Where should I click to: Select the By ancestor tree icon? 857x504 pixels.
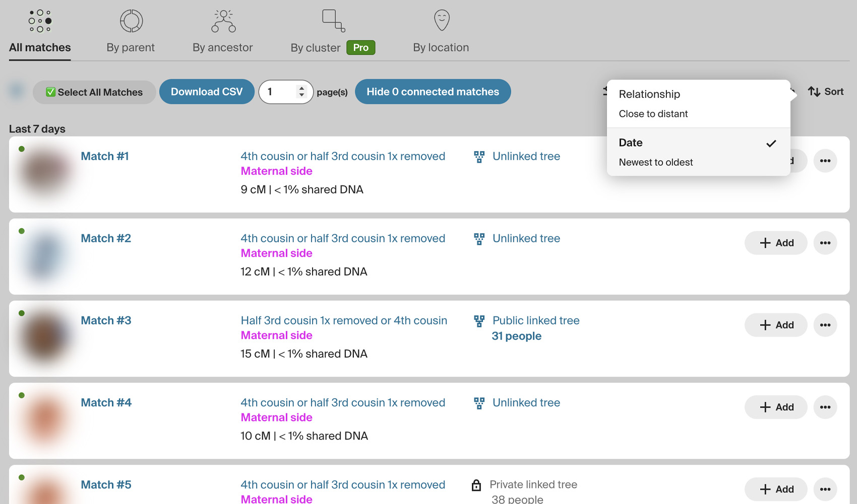[223, 21]
